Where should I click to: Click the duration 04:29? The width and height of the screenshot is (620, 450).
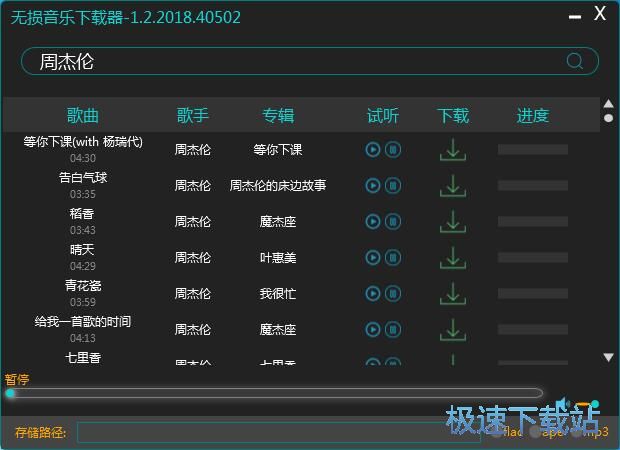pyautogui.click(x=83, y=266)
